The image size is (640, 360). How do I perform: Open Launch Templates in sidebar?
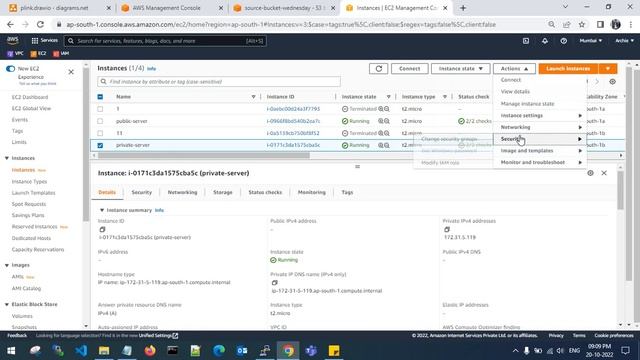tap(33, 193)
